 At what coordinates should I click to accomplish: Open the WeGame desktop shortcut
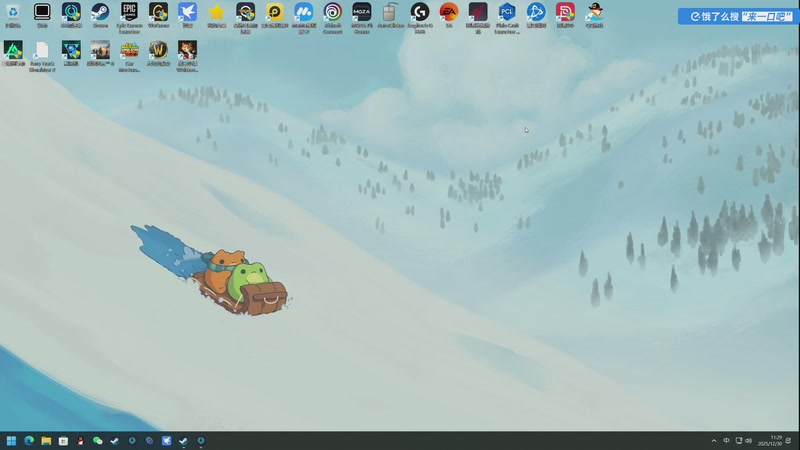tap(158, 14)
